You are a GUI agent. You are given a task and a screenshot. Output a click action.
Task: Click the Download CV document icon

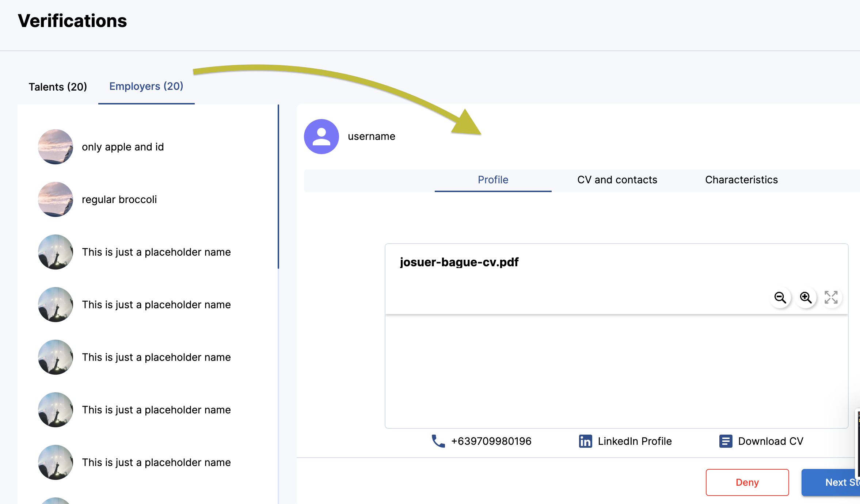(726, 441)
